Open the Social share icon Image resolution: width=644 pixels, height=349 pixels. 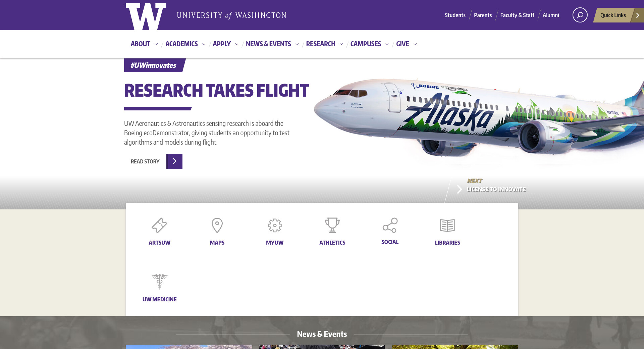pos(390,225)
